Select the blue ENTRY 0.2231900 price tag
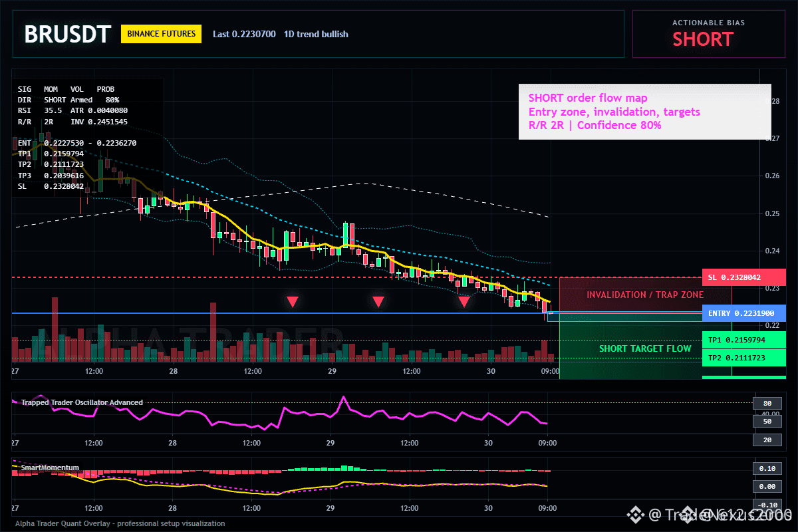This screenshot has width=798, height=532. [x=743, y=313]
